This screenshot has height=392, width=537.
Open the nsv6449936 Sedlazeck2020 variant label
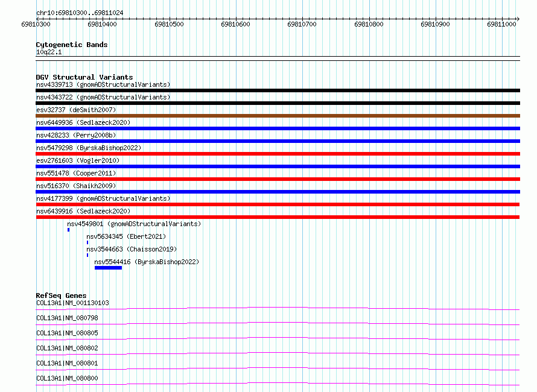83,122
